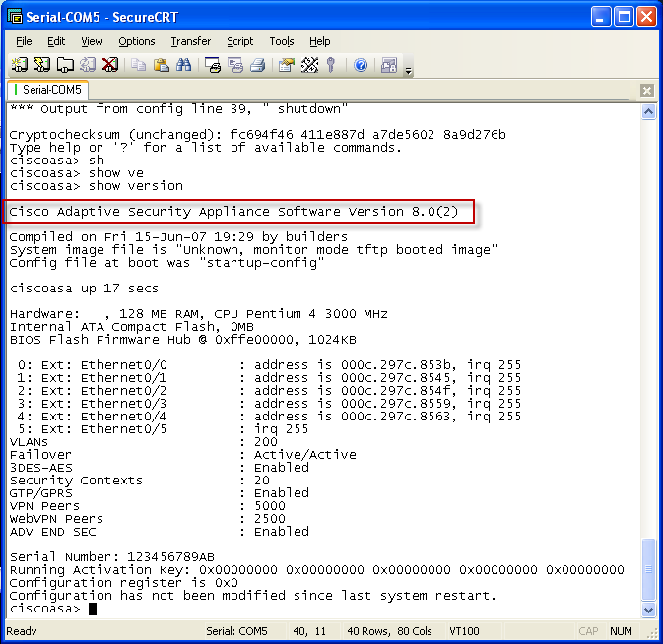The height and width of the screenshot is (644, 663).
Task: Click the Print printer icon
Action: [x=257, y=65]
